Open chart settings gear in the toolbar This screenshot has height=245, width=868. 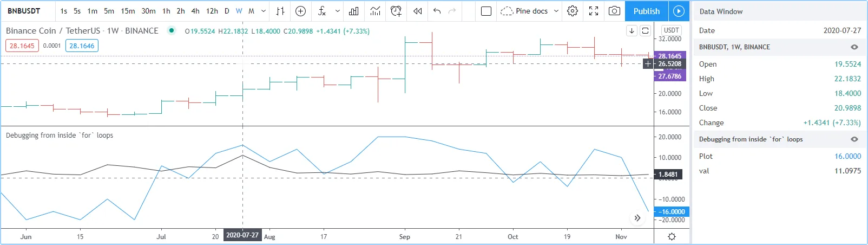pos(573,11)
